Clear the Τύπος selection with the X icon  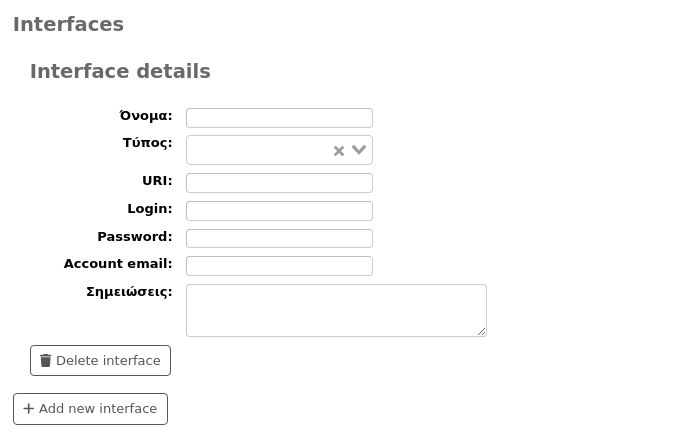click(x=339, y=151)
